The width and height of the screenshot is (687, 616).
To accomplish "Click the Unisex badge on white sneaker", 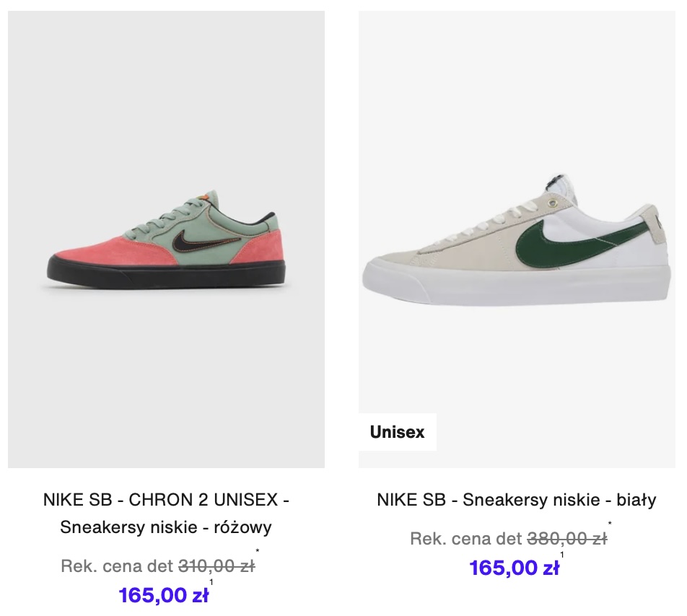I will coord(398,431).
